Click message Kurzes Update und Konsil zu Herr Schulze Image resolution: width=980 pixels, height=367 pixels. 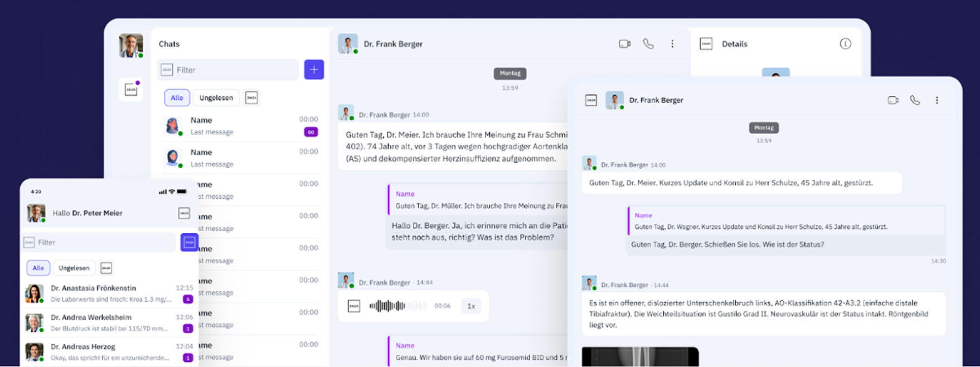point(741,183)
